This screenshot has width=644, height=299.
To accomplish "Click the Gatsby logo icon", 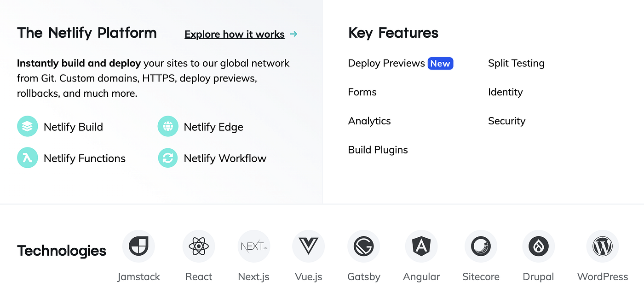I will pyautogui.click(x=363, y=246).
